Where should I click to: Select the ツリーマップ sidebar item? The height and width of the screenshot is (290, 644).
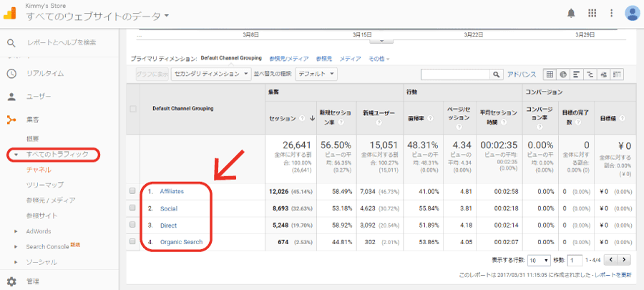click(45, 185)
